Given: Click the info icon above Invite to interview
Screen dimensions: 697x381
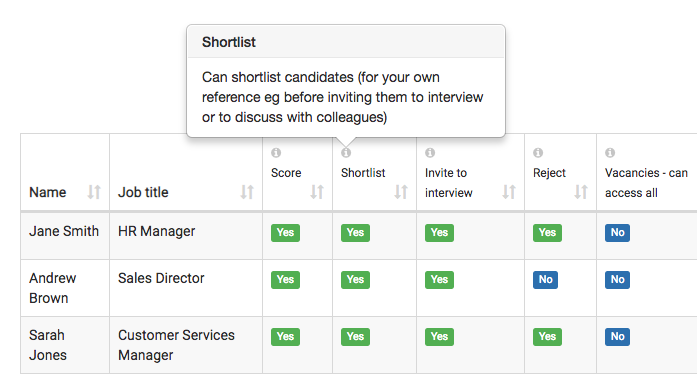Looking at the screenshot, I should click(430, 152).
